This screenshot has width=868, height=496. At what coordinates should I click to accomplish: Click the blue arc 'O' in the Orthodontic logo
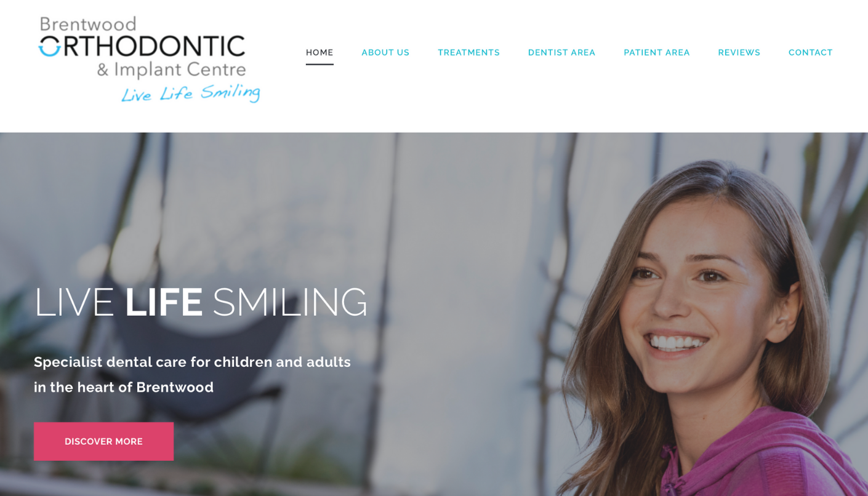pos(50,46)
